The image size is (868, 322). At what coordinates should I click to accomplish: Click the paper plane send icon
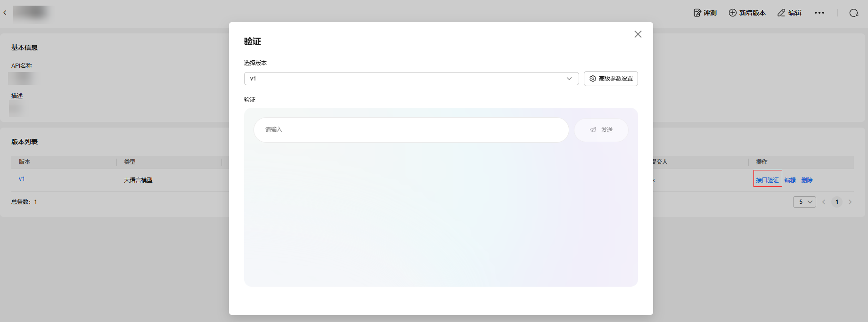point(593,130)
